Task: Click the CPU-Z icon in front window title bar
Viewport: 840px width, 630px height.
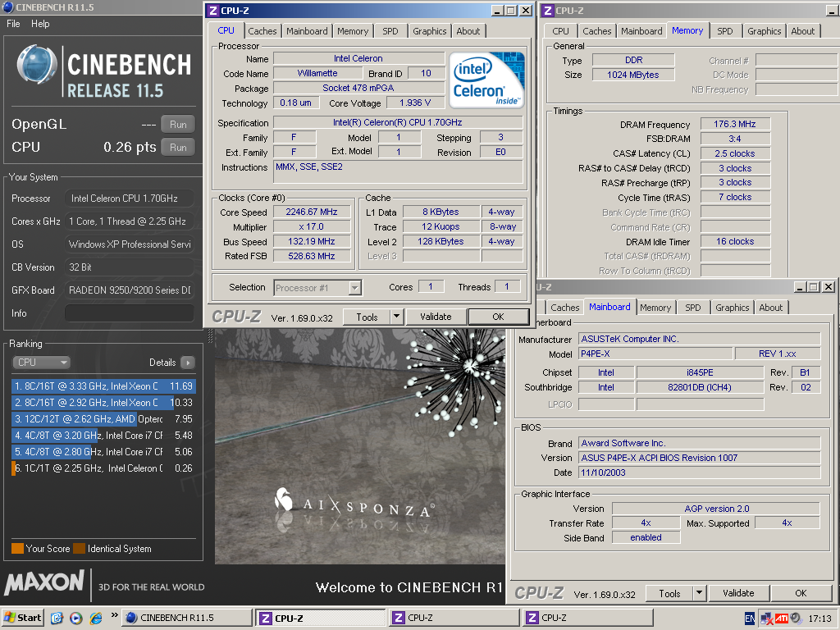Action: point(213,10)
